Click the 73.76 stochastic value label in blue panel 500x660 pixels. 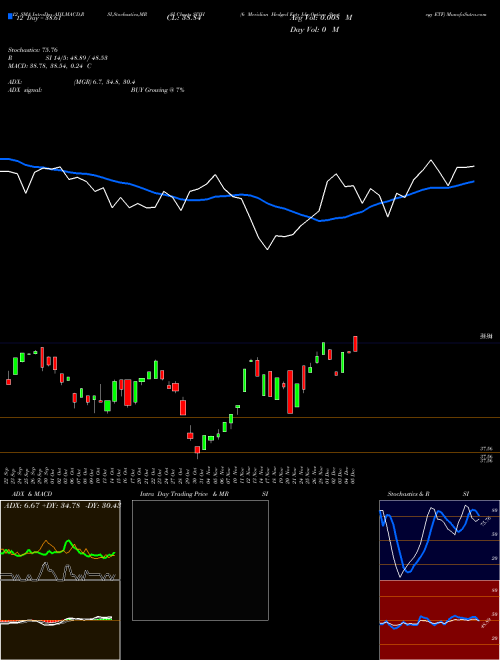click(x=486, y=521)
